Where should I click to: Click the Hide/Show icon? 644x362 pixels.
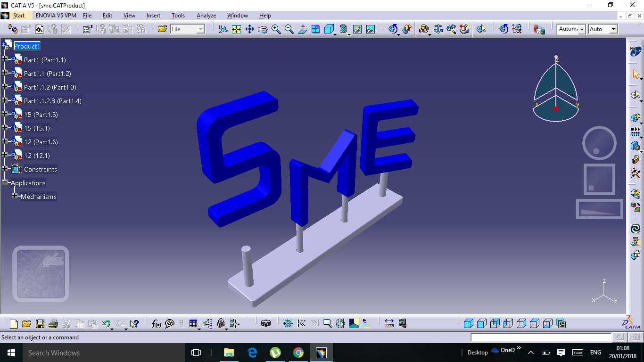click(357, 29)
